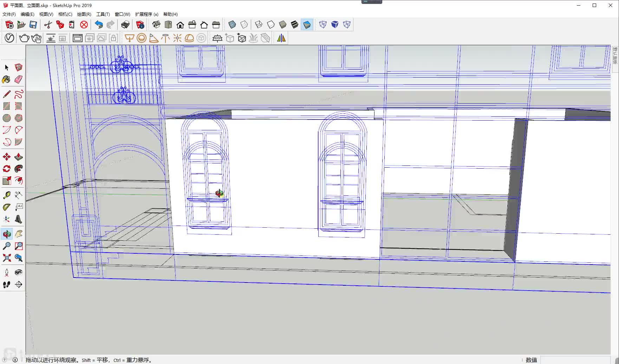The width and height of the screenshot is (619, 364).
Task: Select the Text label tool
Action: (x=19, y=207)
